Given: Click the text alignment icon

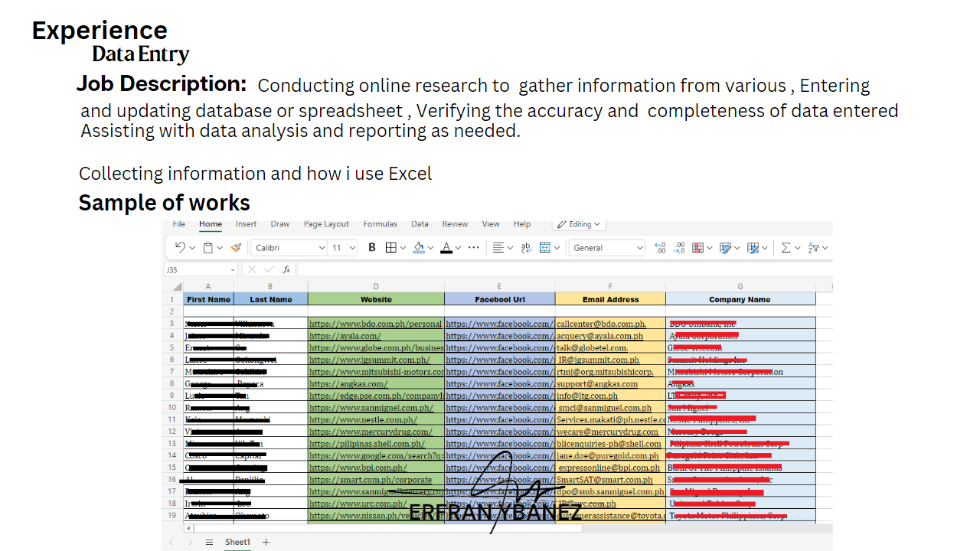Looking at the screenshot, I should [498, 247].
